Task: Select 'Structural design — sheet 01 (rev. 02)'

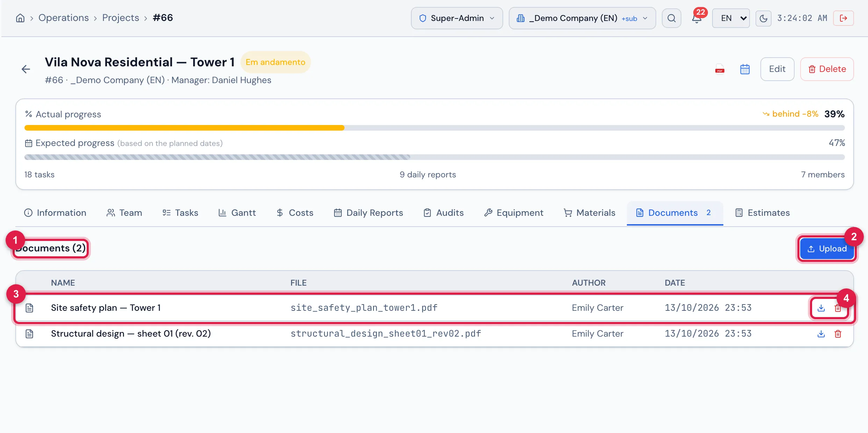Action: coord(131,334)
